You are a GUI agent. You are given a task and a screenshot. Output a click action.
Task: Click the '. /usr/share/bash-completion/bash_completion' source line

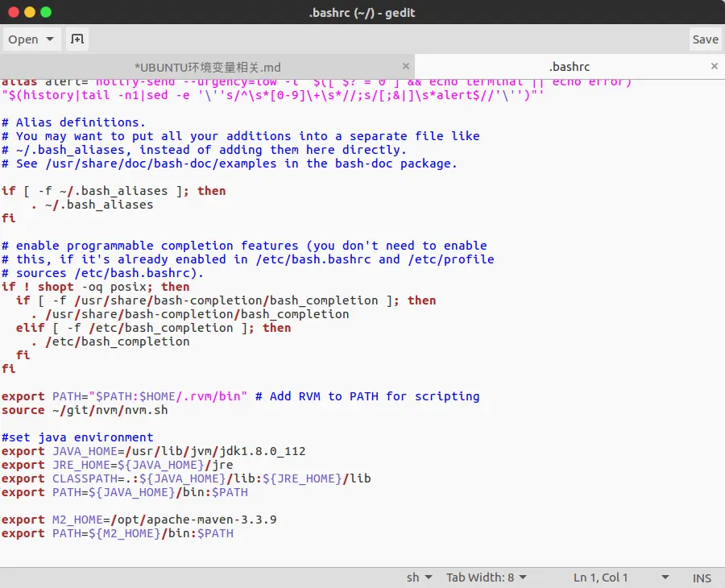[x=190, y=314]
